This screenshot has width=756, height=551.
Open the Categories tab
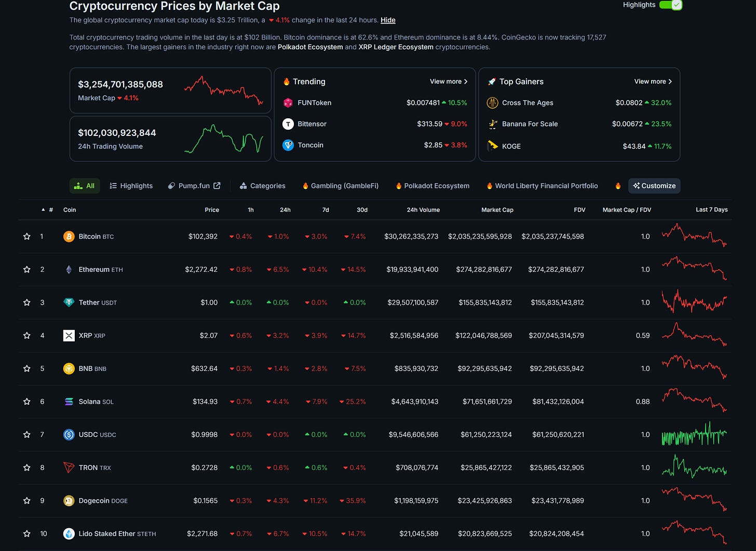263,186
